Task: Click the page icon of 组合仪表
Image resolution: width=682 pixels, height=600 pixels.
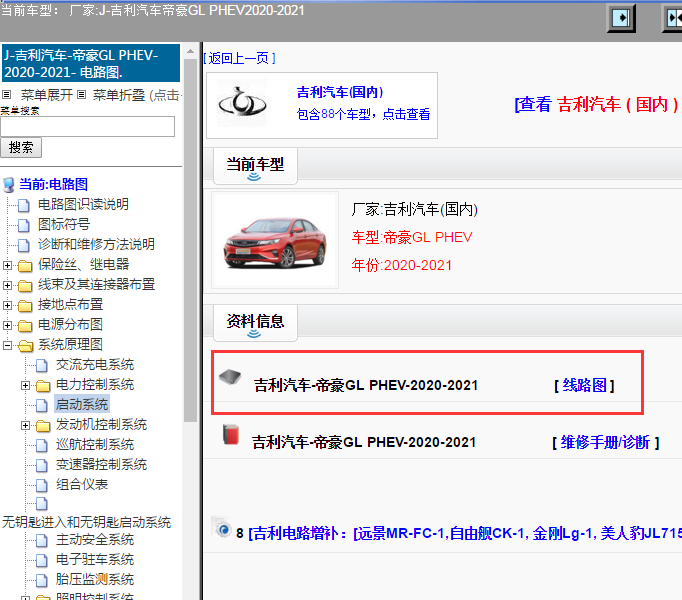Action: (42, 485)
